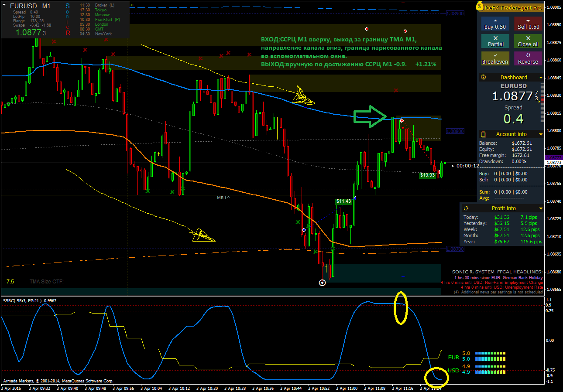Click the USD Unemployment Rate headline

502,287
